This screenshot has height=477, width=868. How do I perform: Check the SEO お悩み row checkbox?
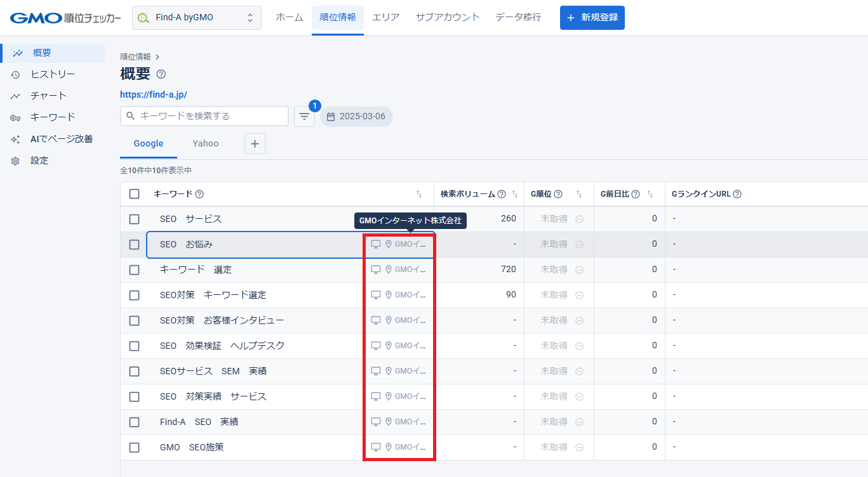[x=134, y=244]
